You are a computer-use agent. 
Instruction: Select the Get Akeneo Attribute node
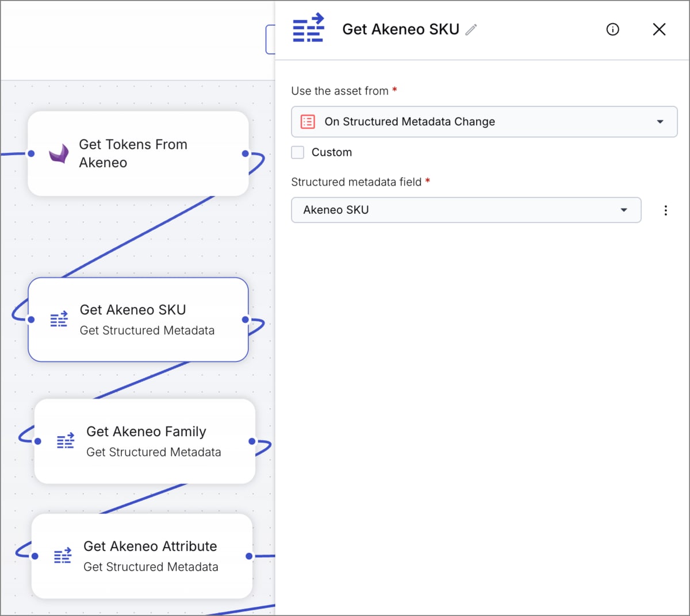(141, 556)
